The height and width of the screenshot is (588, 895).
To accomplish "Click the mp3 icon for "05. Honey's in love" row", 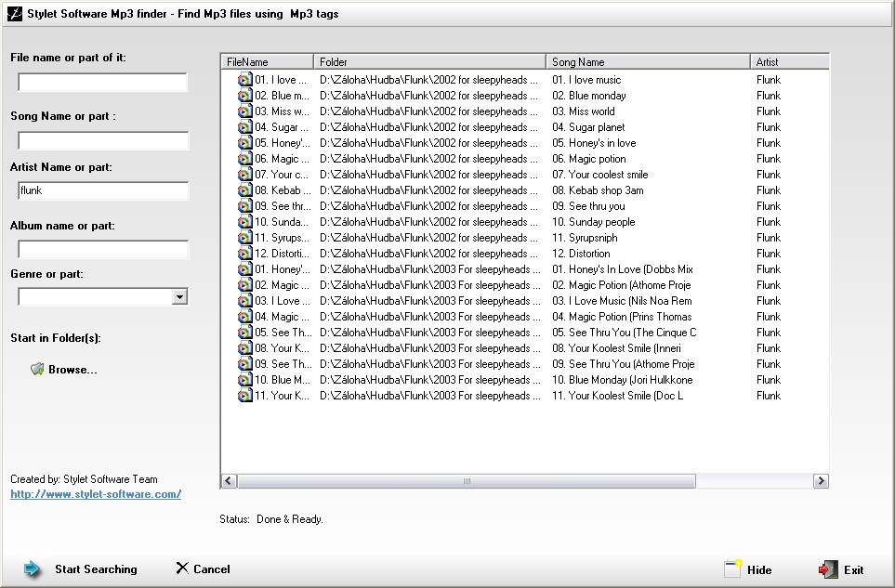I will pyautogui.click(x=244, y=143).
